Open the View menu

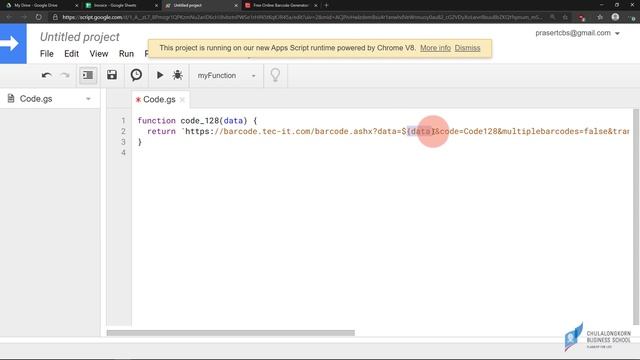point(99,54)
